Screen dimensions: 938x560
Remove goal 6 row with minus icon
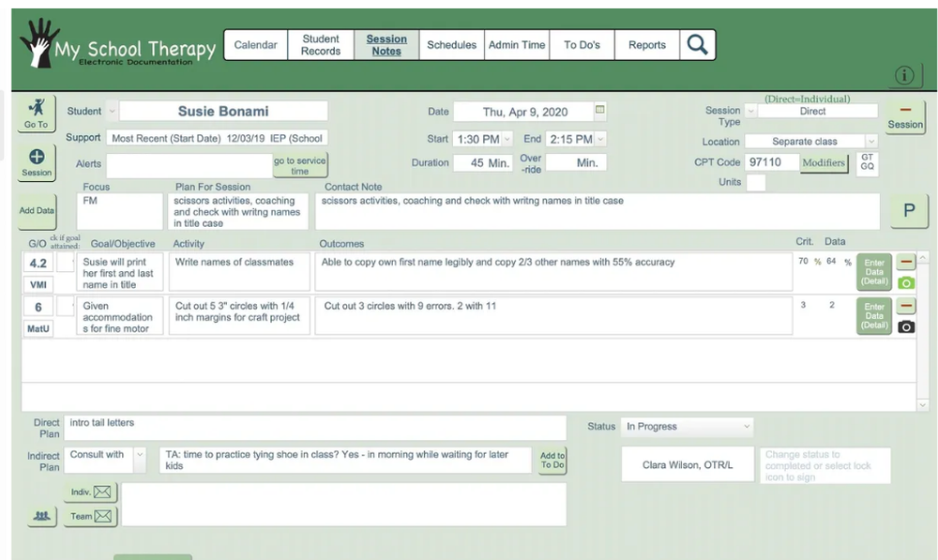click(906, 306)
